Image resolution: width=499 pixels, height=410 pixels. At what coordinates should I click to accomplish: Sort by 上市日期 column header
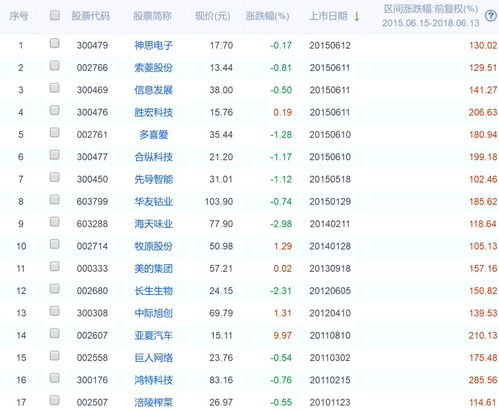point(328,16)
